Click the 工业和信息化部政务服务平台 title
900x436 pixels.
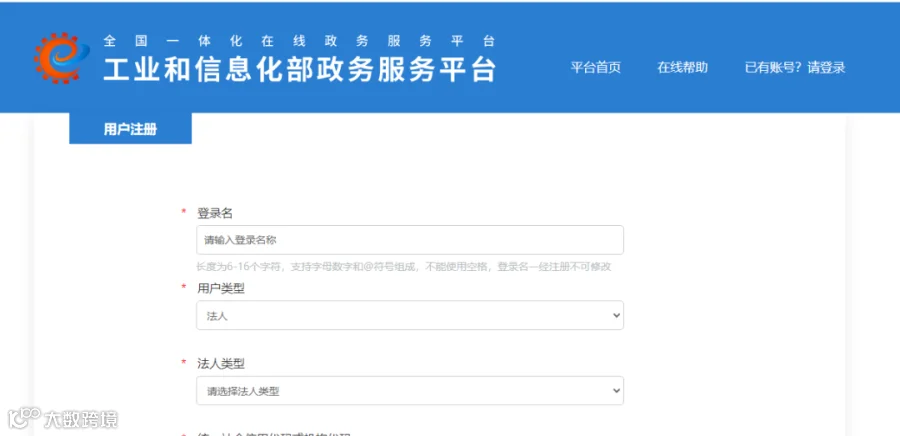[x=299, y=70]
